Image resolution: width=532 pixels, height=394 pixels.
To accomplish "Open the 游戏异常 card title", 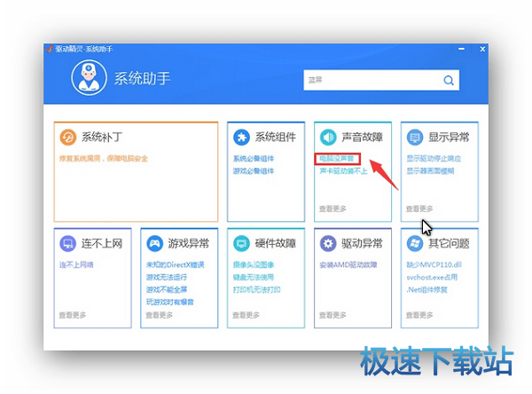I will click(189, 243).
